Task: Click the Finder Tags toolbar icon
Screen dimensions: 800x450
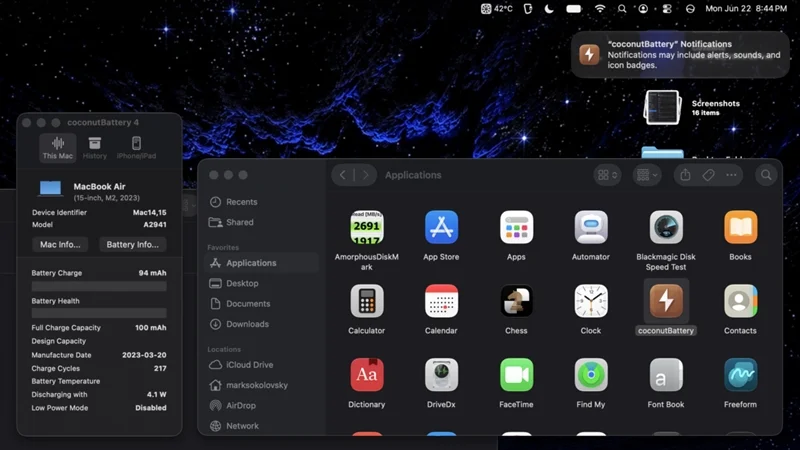Action: pos(708,175)
